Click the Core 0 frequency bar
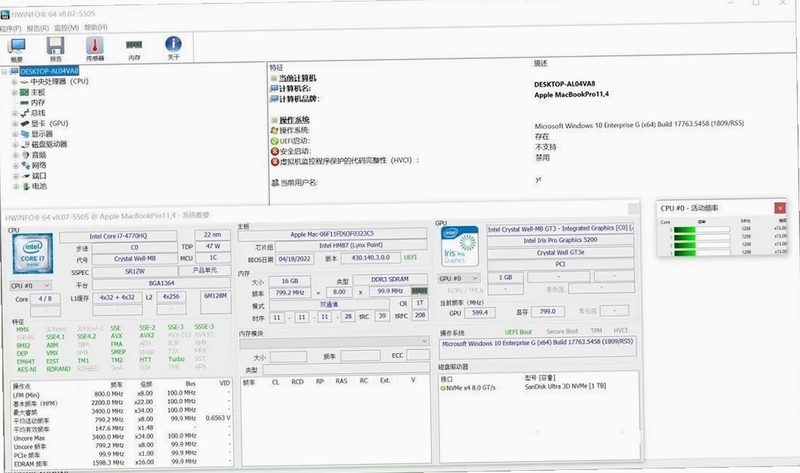 [702, 230]
